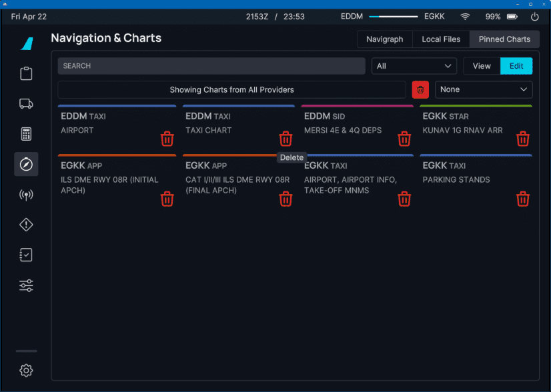Delete the EGKK Parking Stands chart

pos(523,199)
